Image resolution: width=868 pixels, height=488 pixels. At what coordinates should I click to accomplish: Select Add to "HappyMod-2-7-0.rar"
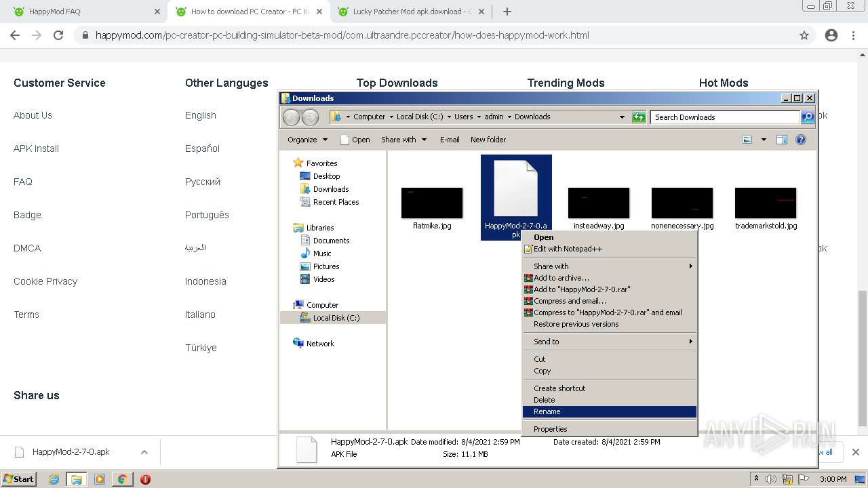click(x=610, y=289)
